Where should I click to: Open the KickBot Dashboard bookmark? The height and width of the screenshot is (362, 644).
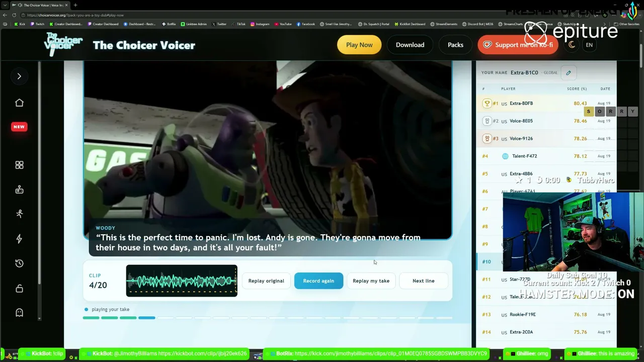tap(410, 24)
